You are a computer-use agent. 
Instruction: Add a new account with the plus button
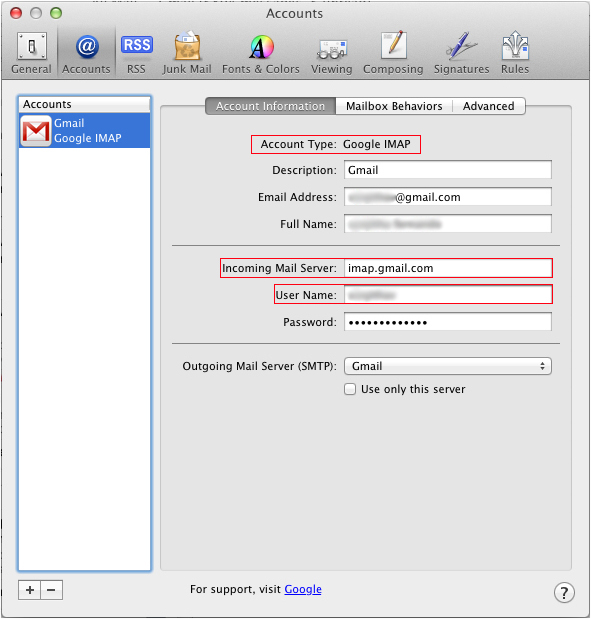(30, 590)
